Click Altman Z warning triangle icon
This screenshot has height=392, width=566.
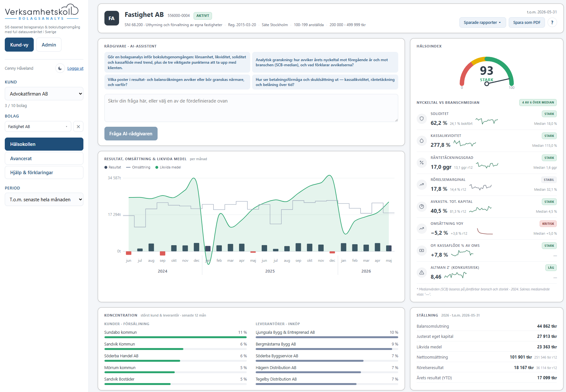click(421, 273)
